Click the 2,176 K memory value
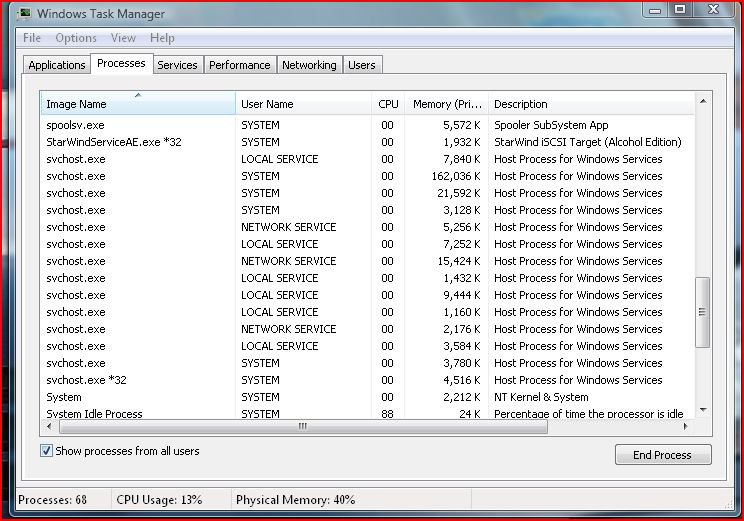The width and height of the screenshot is (744, 521). [x=462, y=329]
